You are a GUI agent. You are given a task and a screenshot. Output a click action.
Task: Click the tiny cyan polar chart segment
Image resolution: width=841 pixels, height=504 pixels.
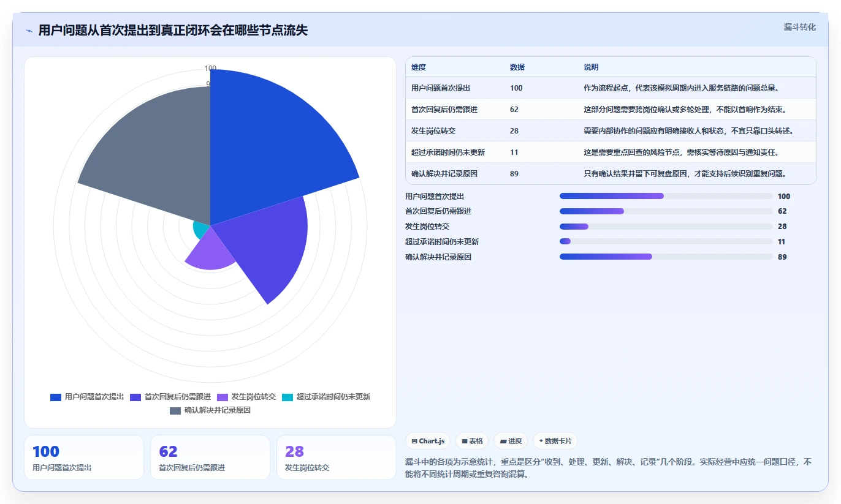(201, 230)
